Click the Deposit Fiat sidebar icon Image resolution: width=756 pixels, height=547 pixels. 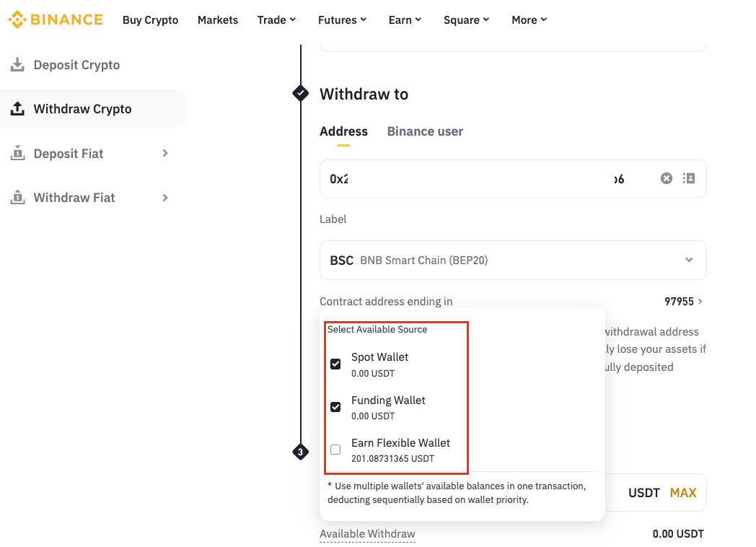pos(17,153)
